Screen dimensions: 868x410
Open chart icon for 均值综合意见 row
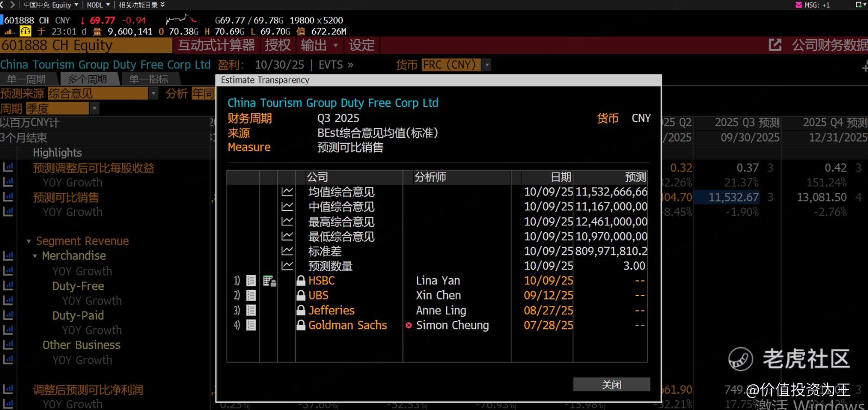tap(287, 192)
